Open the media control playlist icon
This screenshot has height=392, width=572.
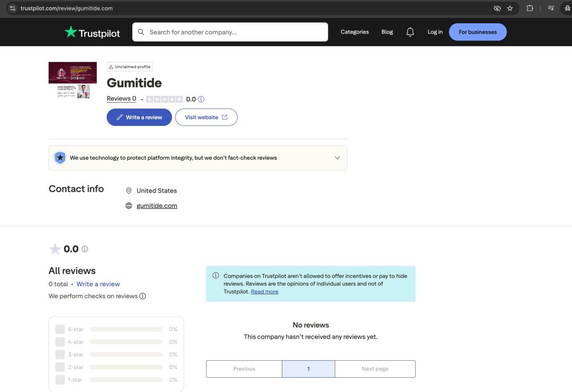pos(551,8)
